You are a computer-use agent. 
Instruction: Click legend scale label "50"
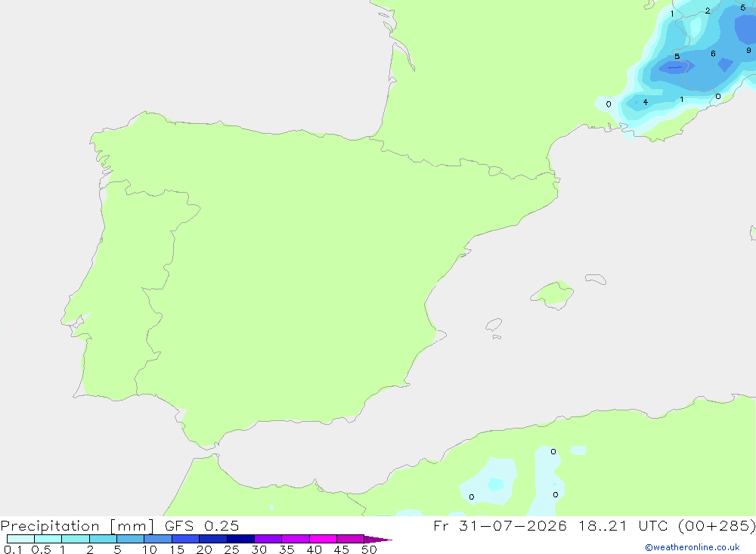tap(369, 549)
